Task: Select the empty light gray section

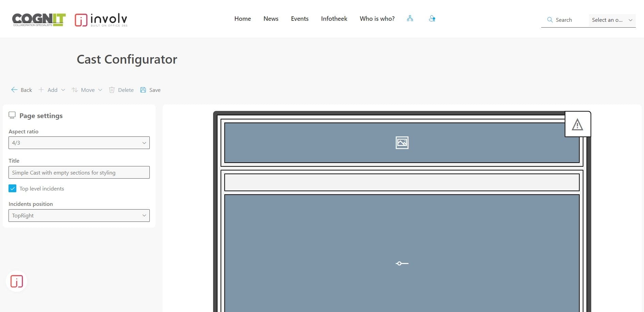Action: click(x=402, y=182)
